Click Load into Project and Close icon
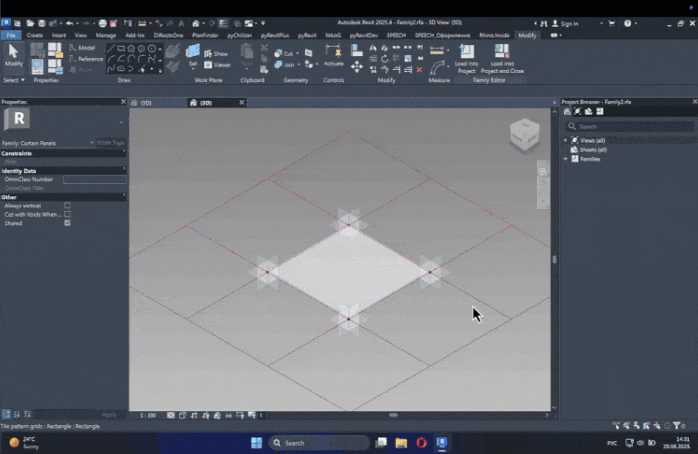Screen dimensions: 698x454 point(501,52)
